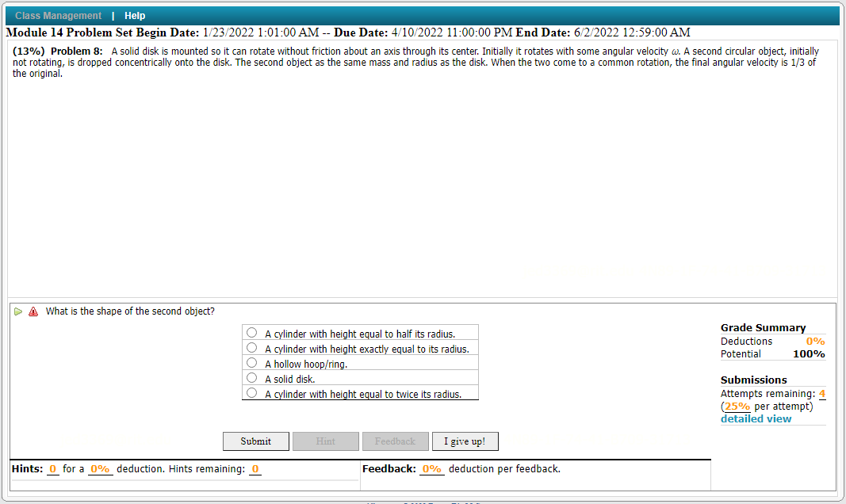
Task: Click the '25%' per attempt link
Action: pyautogui.click(x=737, y=406)
